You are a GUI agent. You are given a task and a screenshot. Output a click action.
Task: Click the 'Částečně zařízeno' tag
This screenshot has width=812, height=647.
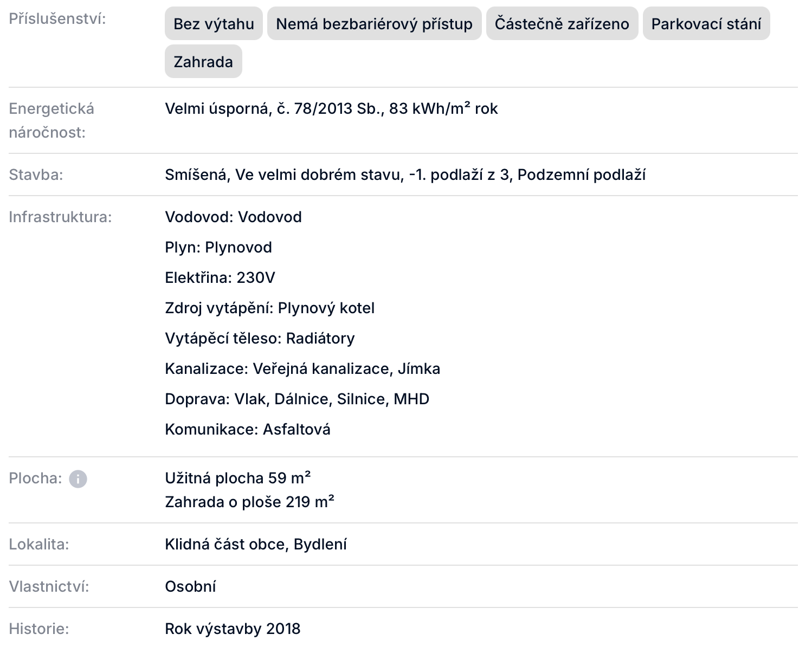[x=562, y=24]
